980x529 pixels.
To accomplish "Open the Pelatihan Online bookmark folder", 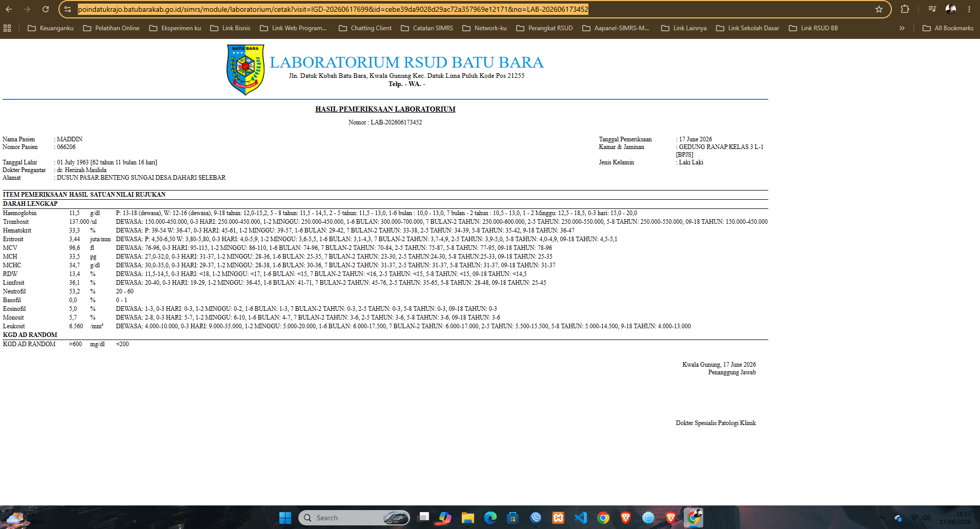I will tap(111, 28).
